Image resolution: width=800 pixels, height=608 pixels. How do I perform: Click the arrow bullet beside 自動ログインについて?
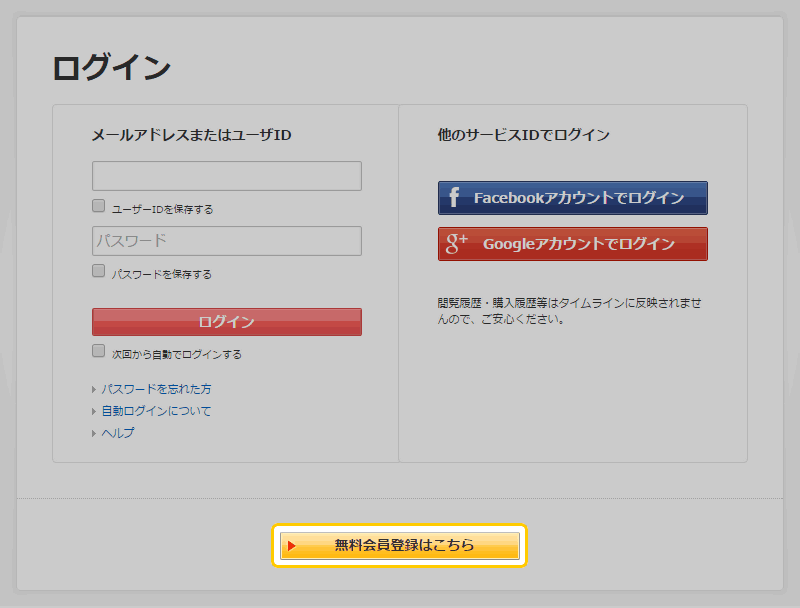(x=94, y=412)
